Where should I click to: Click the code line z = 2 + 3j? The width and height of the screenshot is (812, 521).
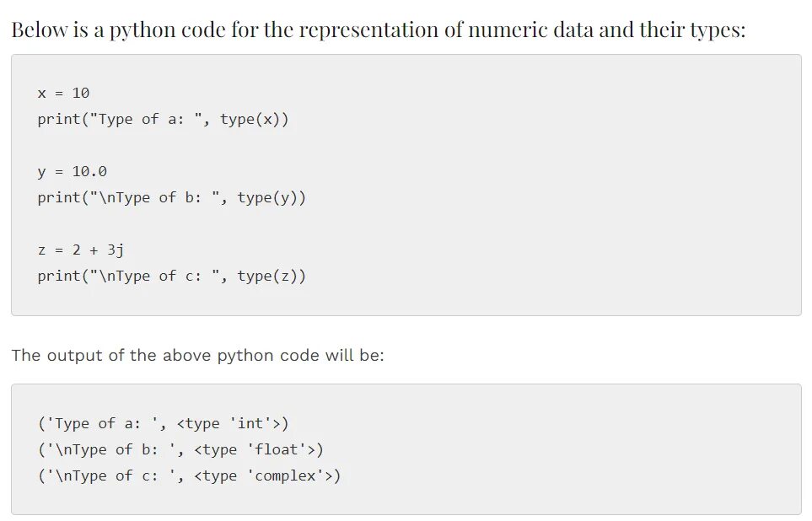tap(81, 250)
